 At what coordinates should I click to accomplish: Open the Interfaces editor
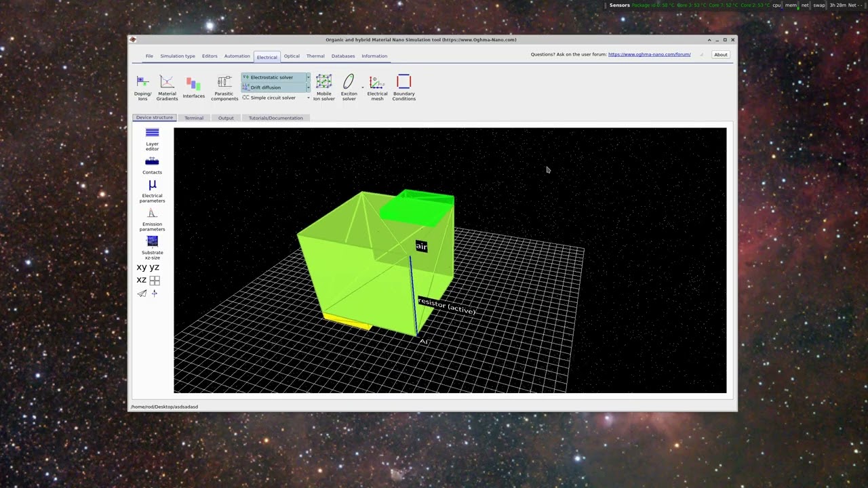[x=193, y=88]
